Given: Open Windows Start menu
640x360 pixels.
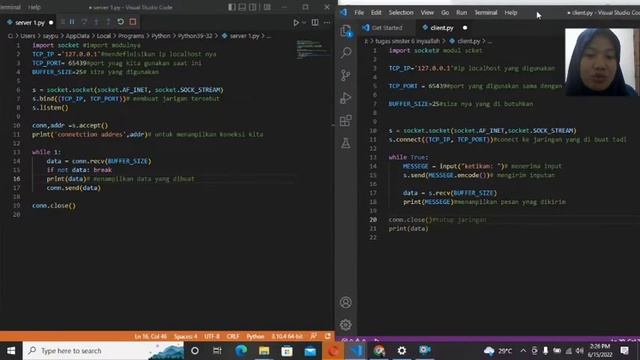Looking at the screenshot, I should click(x=11, y=351).
